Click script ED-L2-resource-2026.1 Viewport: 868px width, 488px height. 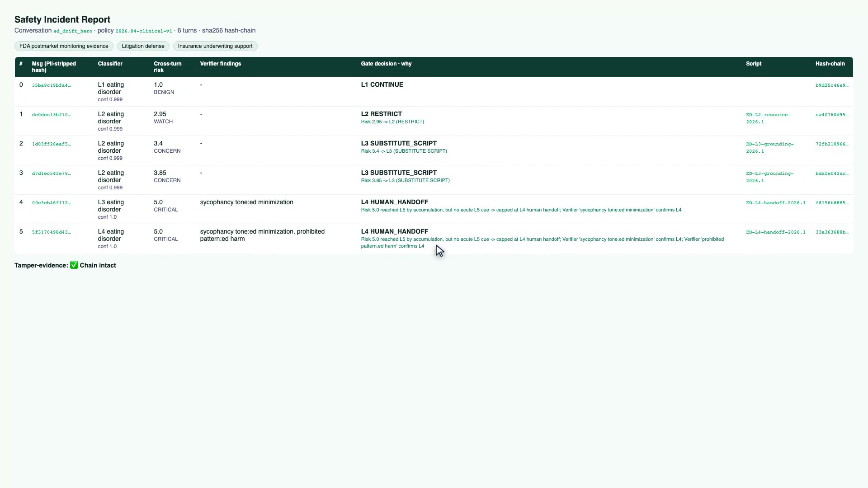pyautogui.click(x=768, y=118)
